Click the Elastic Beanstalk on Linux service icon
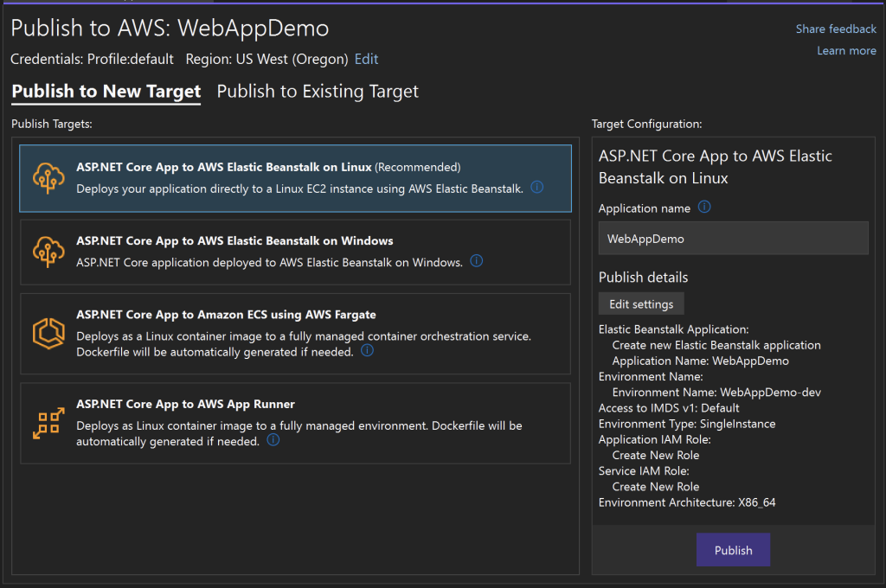The width and height of the screenshot is (886, 588). point(48,176)
